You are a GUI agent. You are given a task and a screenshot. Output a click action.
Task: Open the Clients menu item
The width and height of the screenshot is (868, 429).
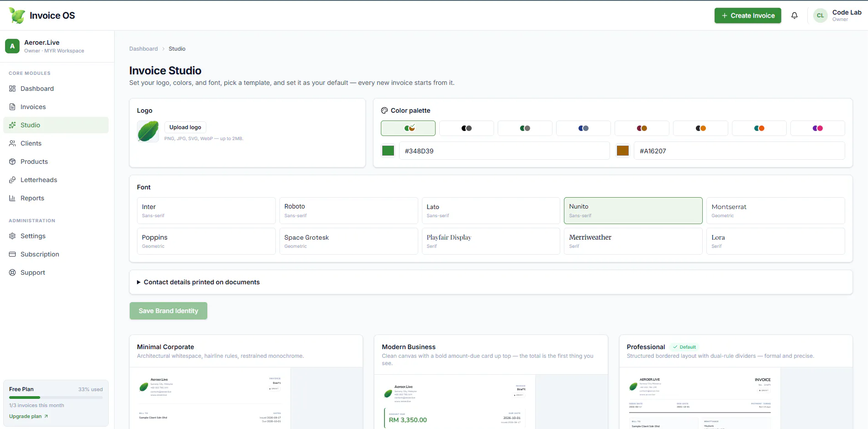pyautogui.click(x=56, y=143)
